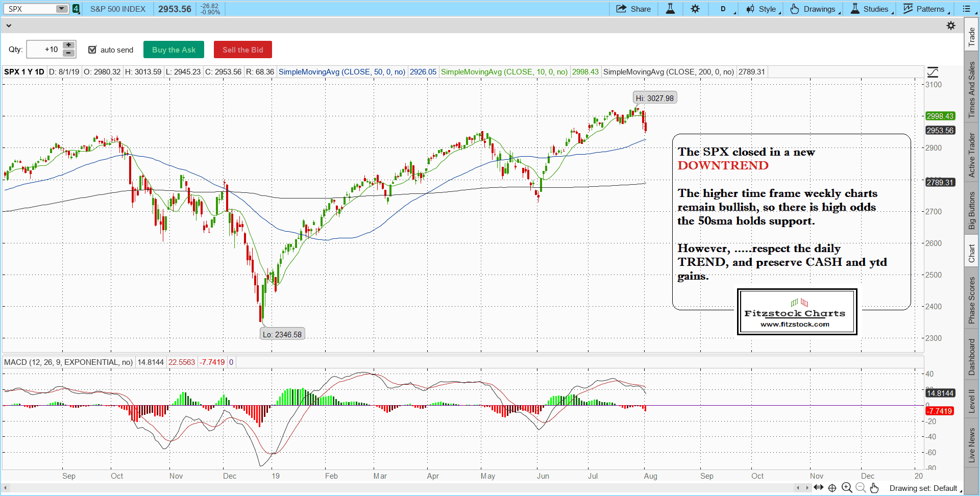
Task: Open the SPX symbol dropdown arrow
Action: 61,9
